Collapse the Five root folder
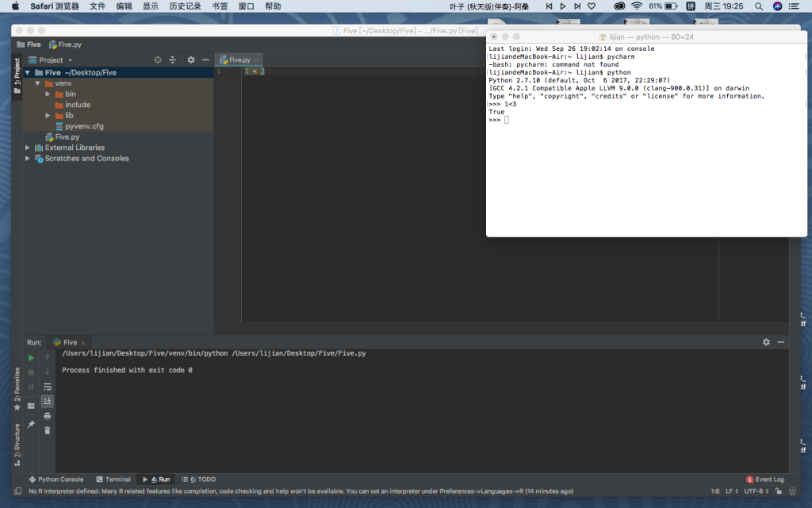The image size is (812, 508). tap(28, 72)
